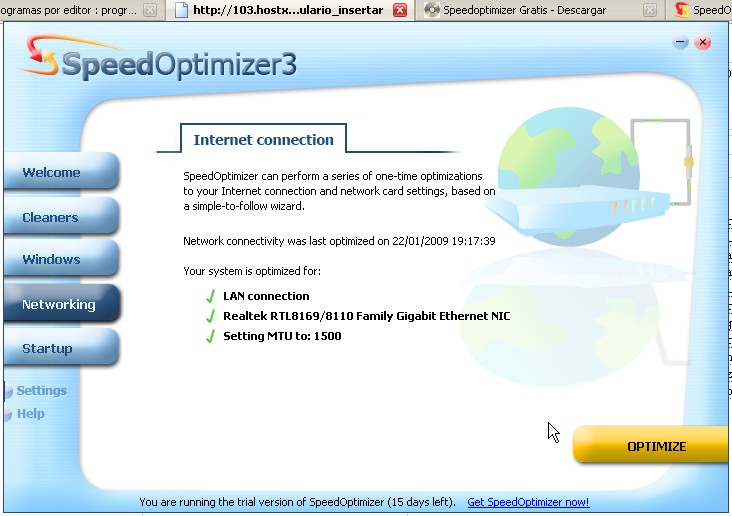Switch to the 103.hostx browser tab
The image size is (732, 516).
point(290,10)
